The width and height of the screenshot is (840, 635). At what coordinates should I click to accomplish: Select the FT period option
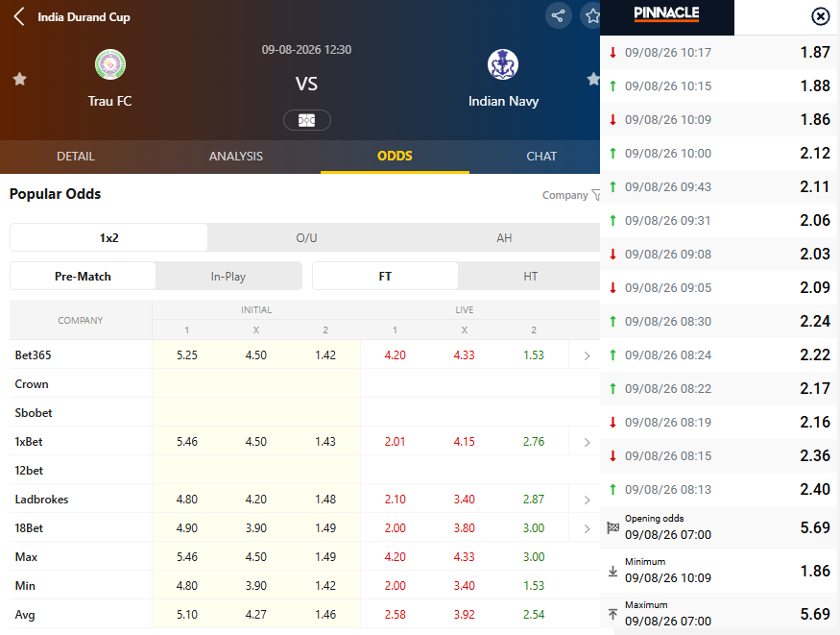385,276
